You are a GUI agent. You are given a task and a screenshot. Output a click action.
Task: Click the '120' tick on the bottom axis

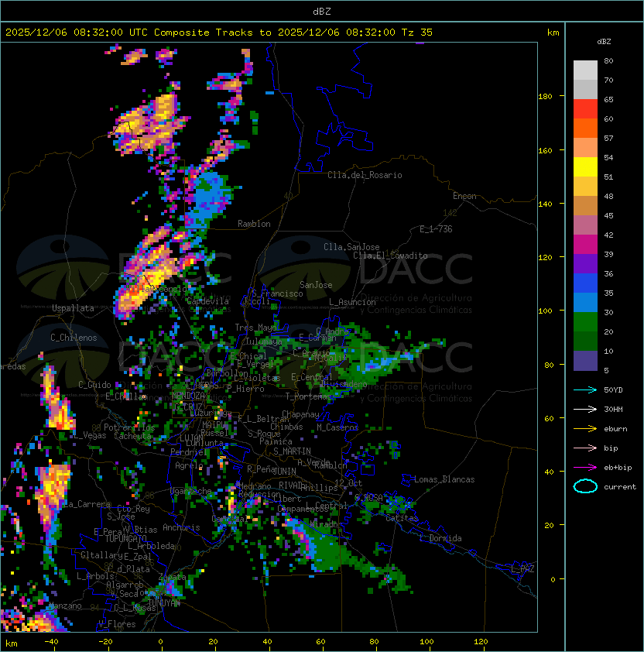[481, 642]
